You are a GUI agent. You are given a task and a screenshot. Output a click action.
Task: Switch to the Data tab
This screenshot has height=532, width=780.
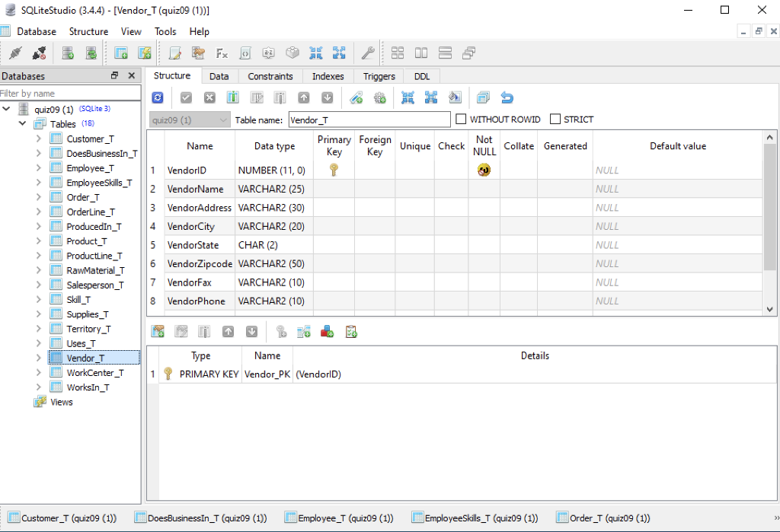[x=219, y=75]
